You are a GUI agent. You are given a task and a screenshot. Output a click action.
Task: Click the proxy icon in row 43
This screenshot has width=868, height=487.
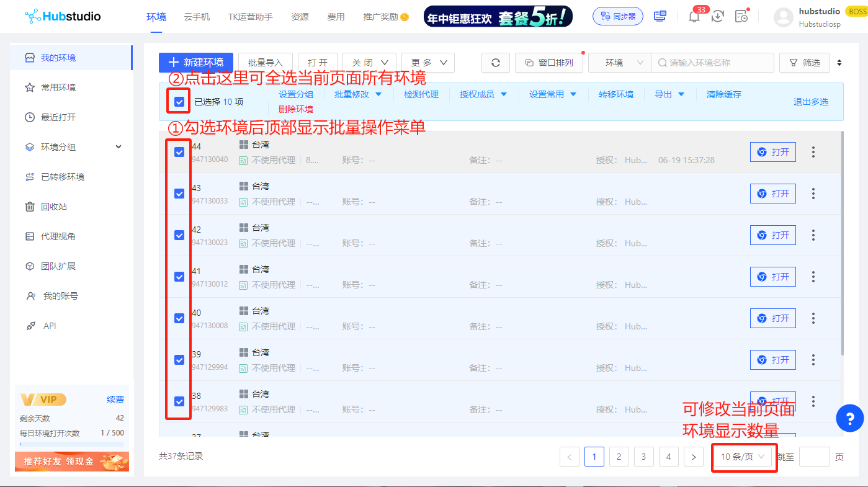point(243,202)
